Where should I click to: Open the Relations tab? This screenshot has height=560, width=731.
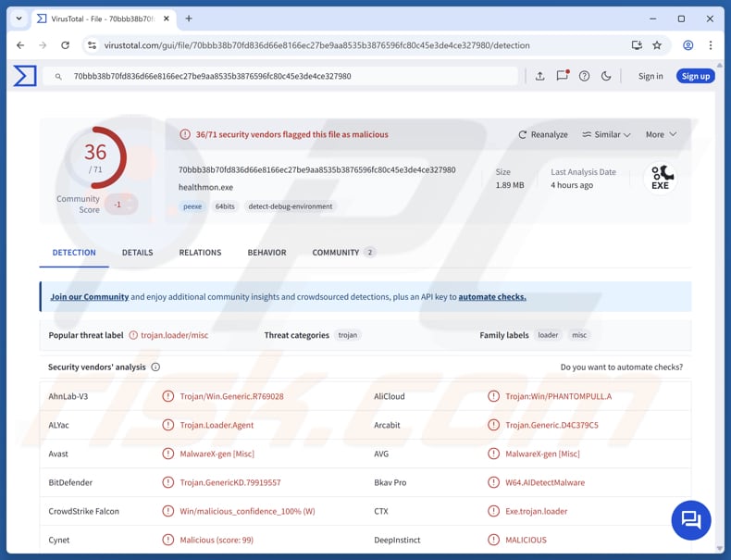(x=200, y=252)
